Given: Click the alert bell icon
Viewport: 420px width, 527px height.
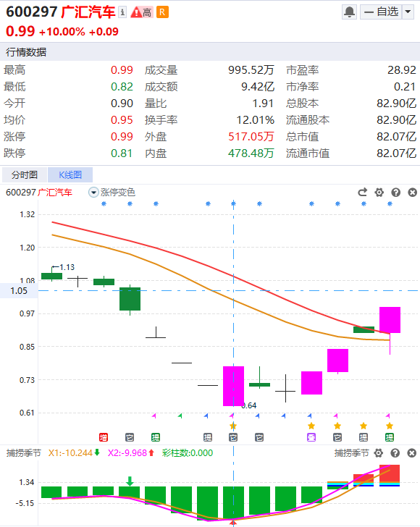Looking at the screenshot, I should pyautogui.click(x=349, y=12).
